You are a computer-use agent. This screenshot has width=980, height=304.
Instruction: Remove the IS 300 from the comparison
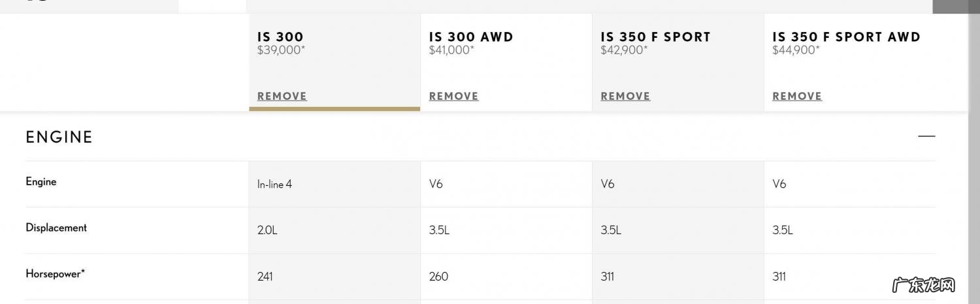click(x=282, y=96)
